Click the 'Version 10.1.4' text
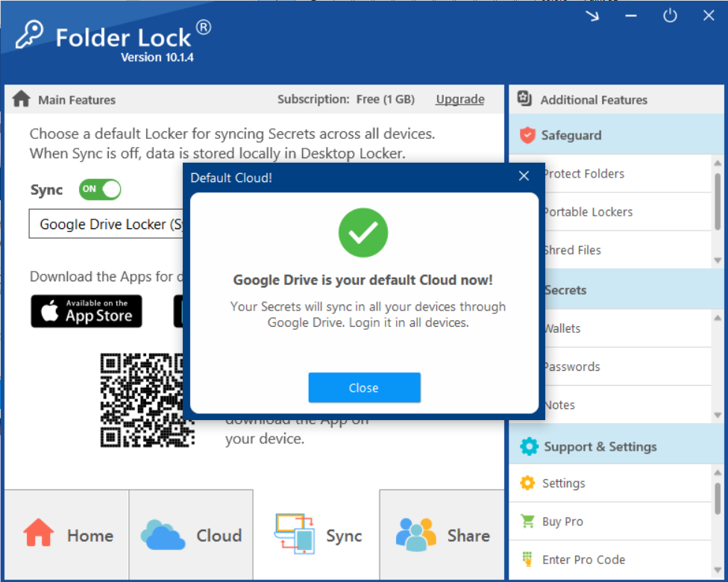The image size is (728, 582). coord(157,57)
